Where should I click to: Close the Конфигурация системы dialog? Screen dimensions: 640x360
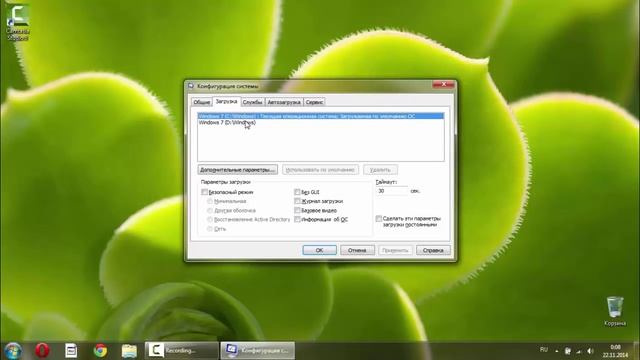443,84
